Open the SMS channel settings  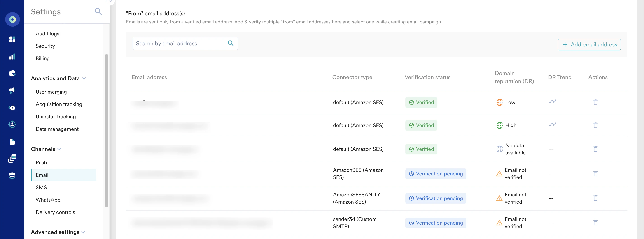tap(41, 187)
